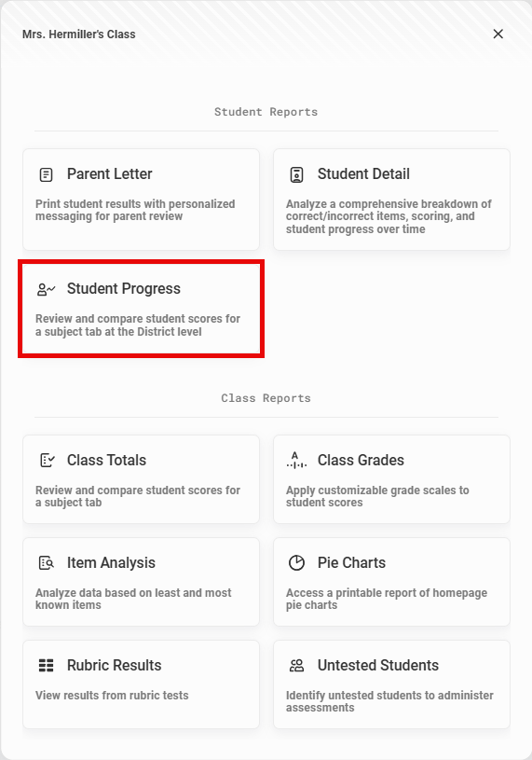This screenshot has width=532, height=760.
Task: Click the Mrs. Hermiller's Class title
Action: (79, 35)
